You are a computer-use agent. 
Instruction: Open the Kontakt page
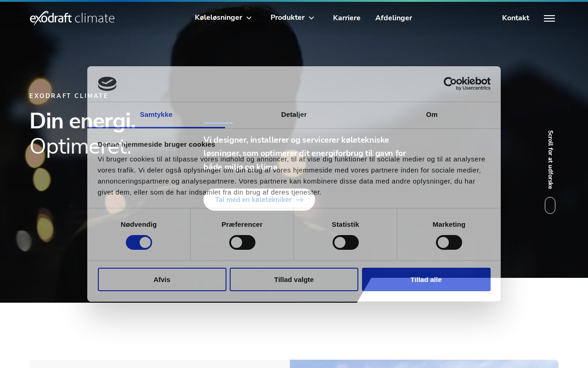coord(515,18)
